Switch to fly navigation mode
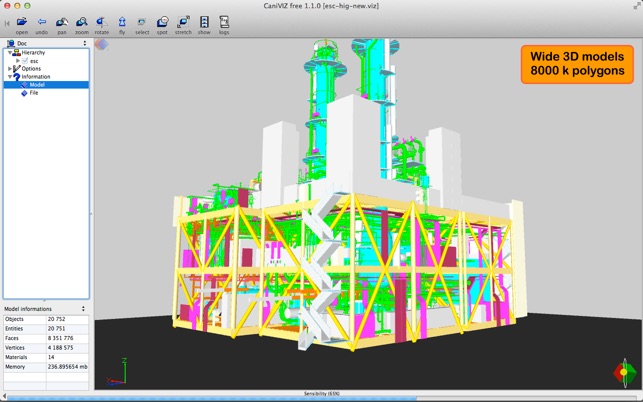 coord(122,22)
